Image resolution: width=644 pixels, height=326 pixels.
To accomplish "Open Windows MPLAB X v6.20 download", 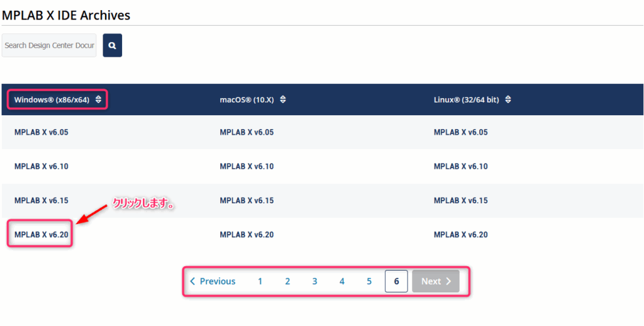I will (41, 235).
